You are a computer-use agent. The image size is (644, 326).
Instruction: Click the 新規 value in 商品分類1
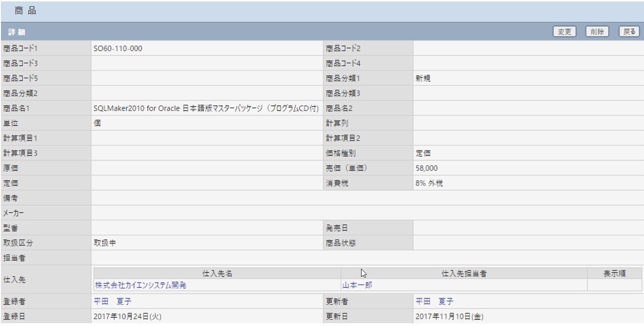[x=423, y=79]
